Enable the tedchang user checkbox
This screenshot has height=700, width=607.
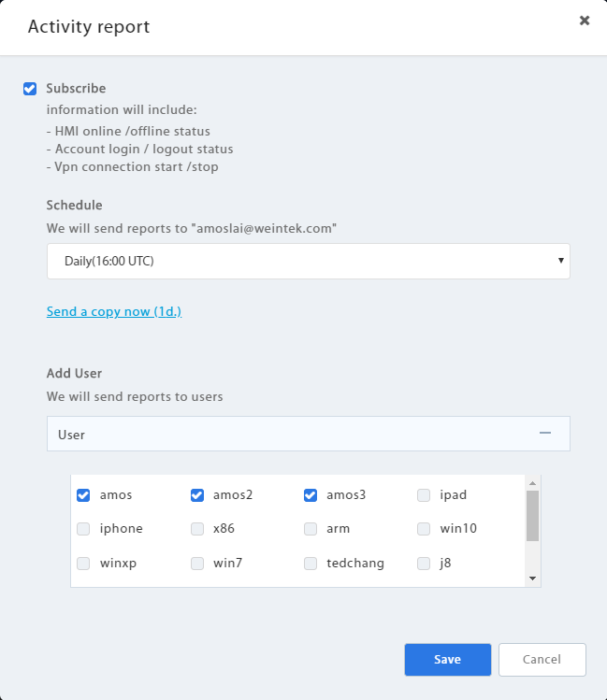coord(311,564)
